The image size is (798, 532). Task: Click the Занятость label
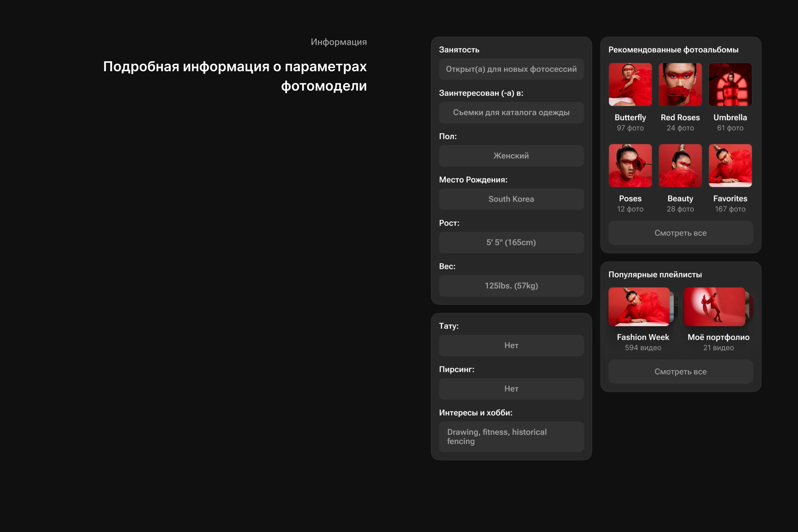459,50
